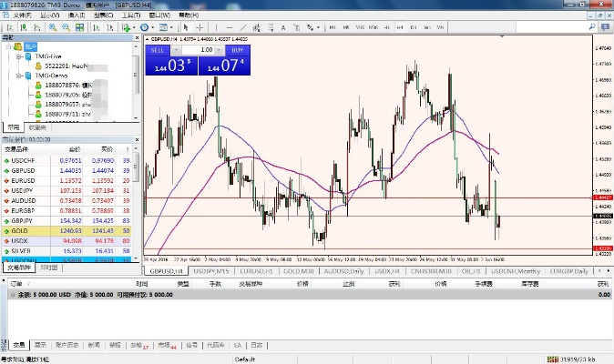Collapse the TMG-Demo account tree node
614x364 pixels.
pos(18,76)
